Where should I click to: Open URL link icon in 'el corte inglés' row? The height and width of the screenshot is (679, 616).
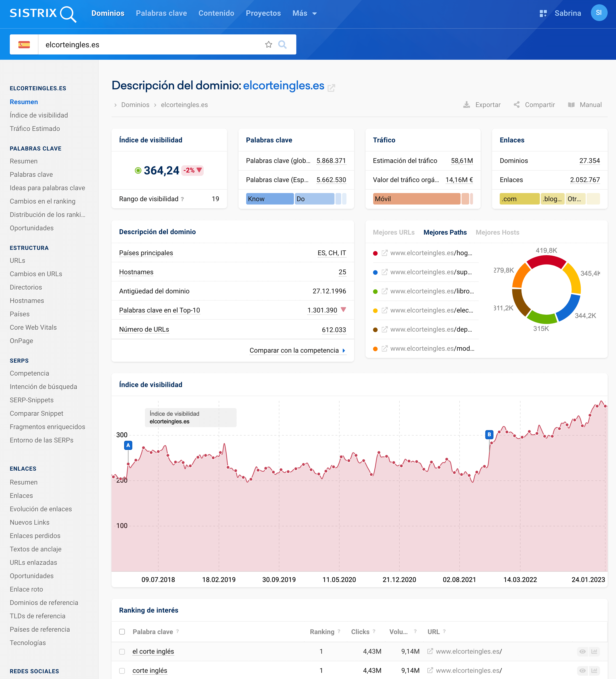pyautogui.click(x=430, y=651)
